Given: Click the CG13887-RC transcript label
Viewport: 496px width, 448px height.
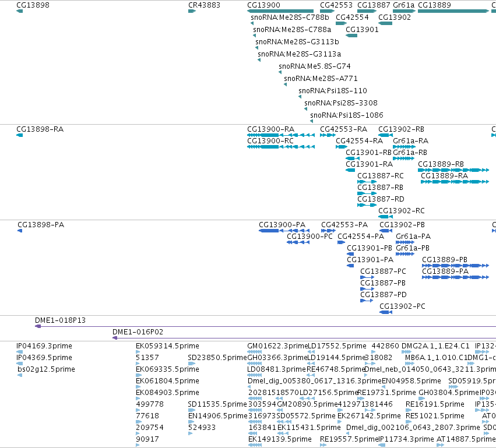Looking at the screenshot, I should pos(381,176).
